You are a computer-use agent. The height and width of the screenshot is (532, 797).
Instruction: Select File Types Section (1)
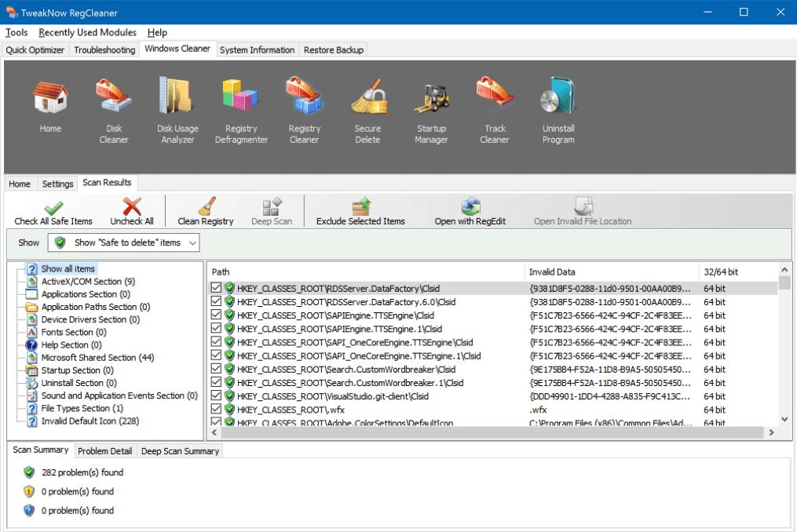(x=82, y=409)
